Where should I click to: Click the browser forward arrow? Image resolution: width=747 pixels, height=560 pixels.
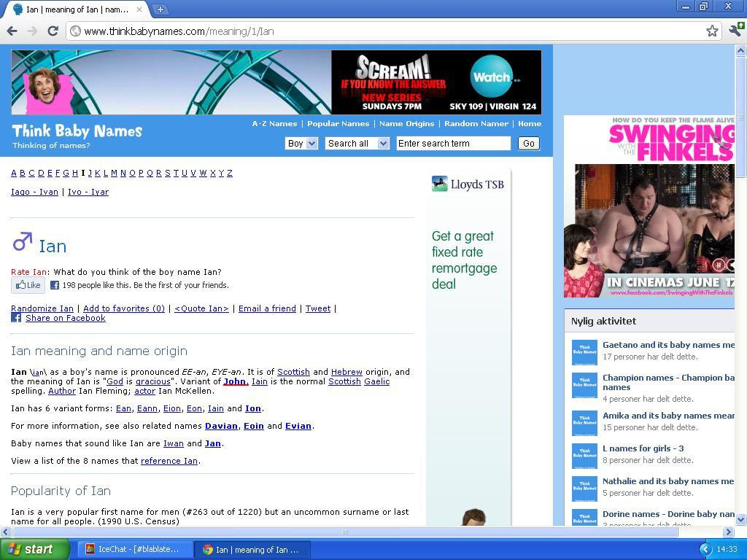[32, 31]
